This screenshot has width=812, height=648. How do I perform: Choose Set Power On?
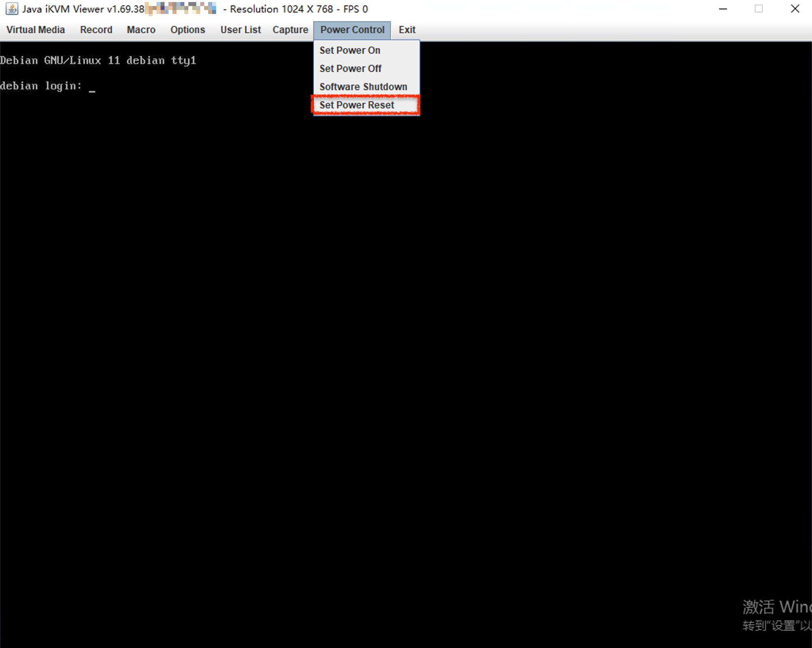350,50
